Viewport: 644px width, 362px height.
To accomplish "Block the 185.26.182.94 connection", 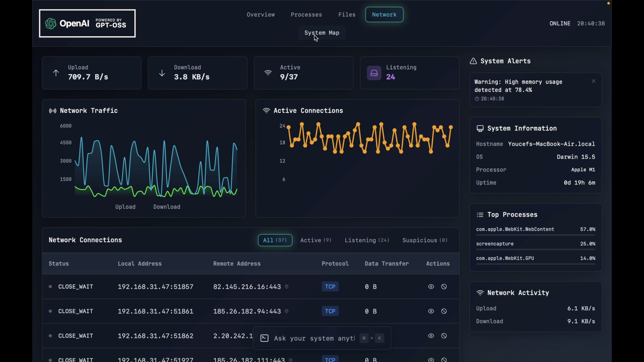I will [444, 311].
